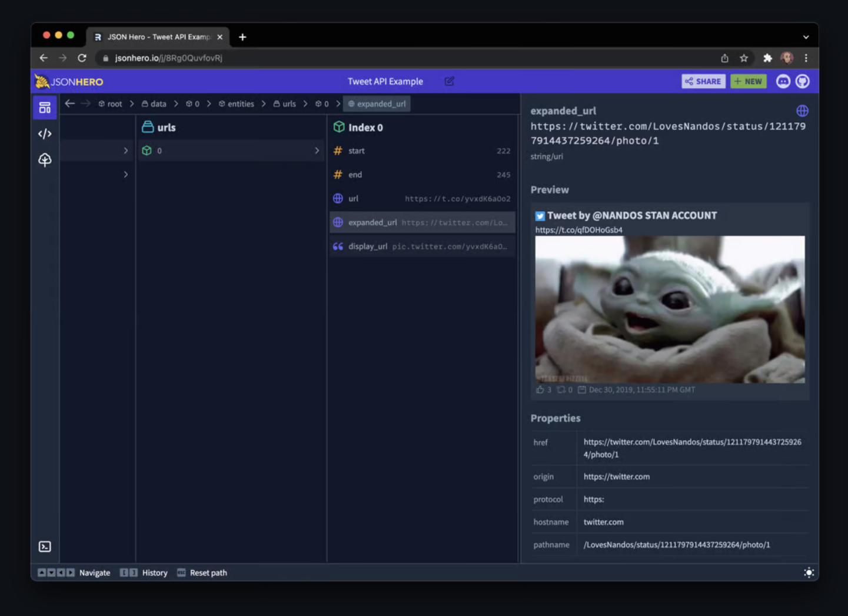Screen dimensions: 848x616
Task: Click Reset path in footer
Action: (x=202, y=572)
